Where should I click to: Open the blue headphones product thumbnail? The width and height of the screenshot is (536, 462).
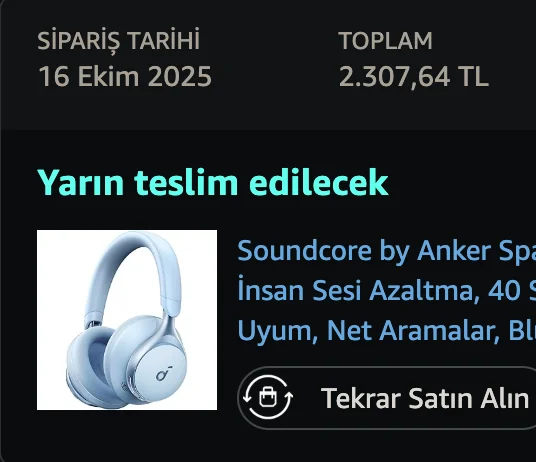(127, 320)
